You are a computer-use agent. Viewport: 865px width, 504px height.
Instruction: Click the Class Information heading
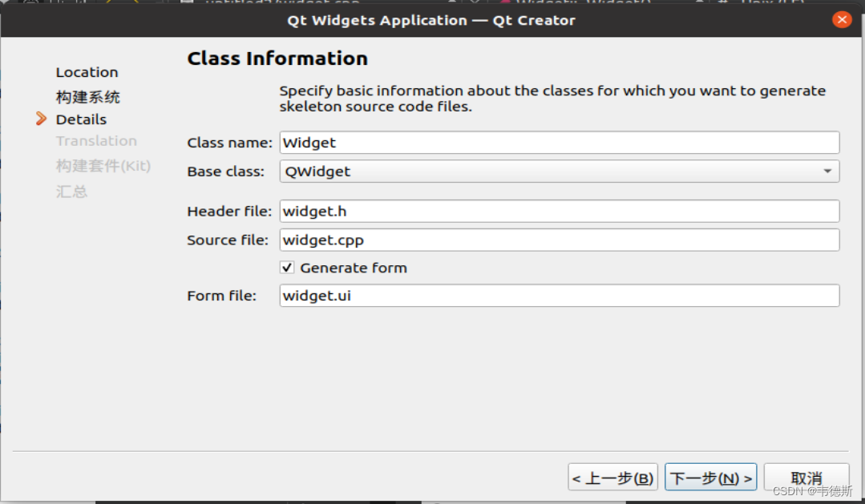(277, 58)
